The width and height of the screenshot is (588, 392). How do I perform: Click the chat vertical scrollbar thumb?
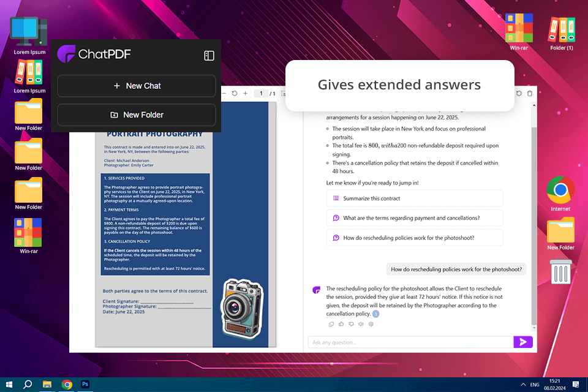pyautogui.click(x=534, y=226)
